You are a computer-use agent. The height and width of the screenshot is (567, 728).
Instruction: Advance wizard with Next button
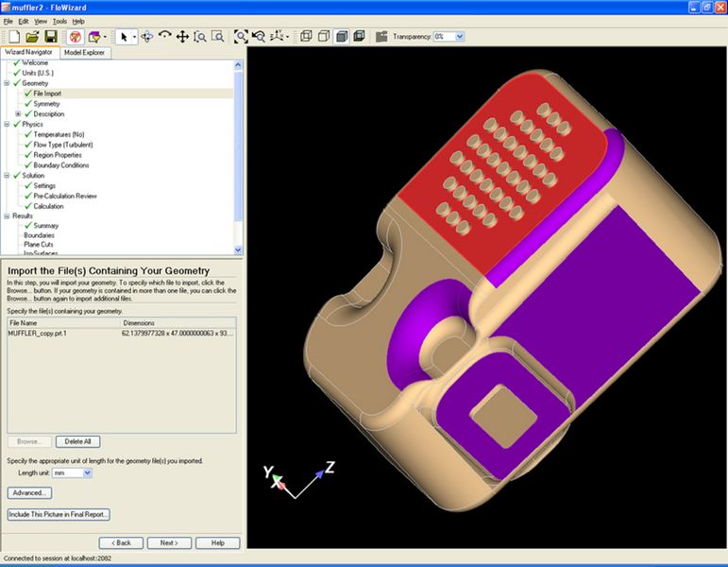click(169, 542)
